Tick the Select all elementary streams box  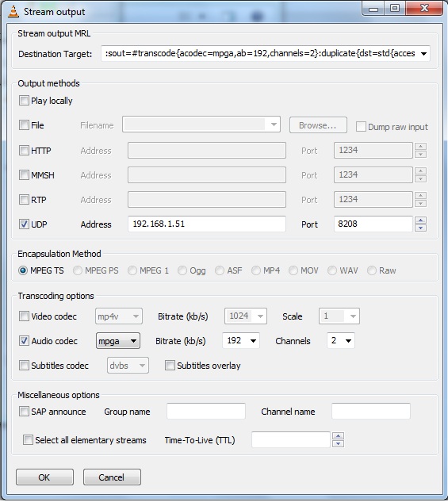(28, 440)
